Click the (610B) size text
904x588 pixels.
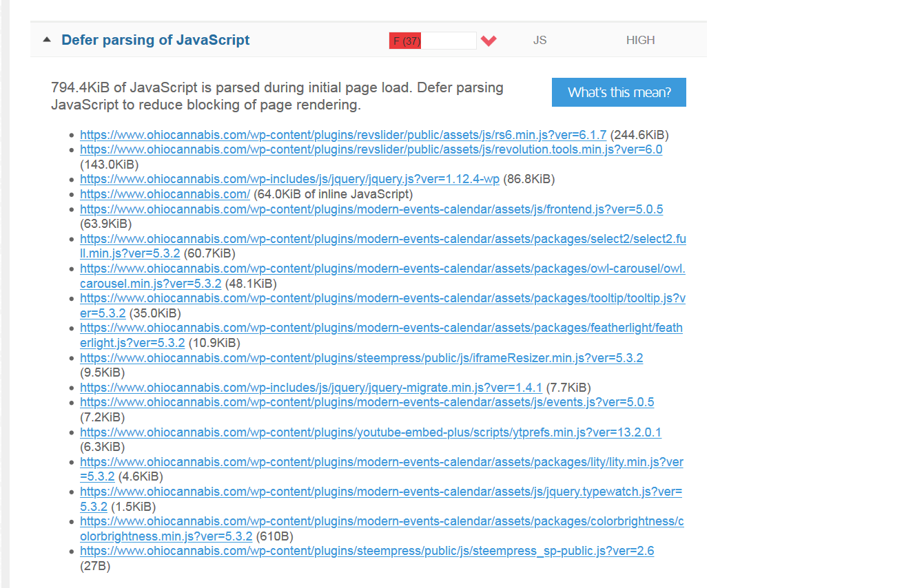pyautogui.click(x=274, y=536)
